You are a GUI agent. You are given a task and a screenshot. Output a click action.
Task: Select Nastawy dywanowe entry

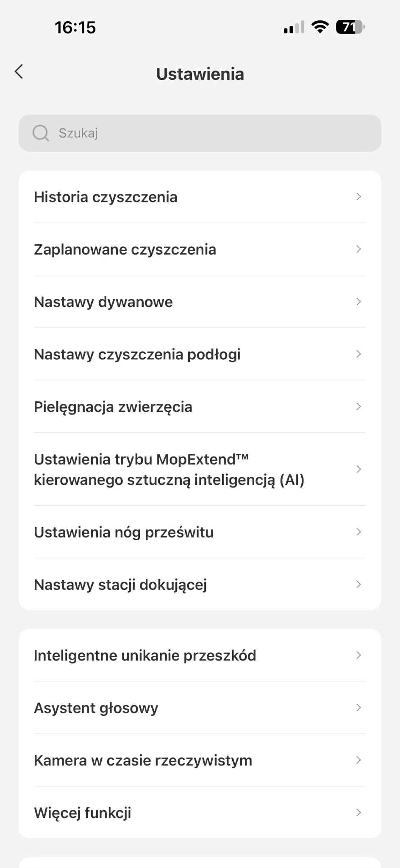pos(200,302)
